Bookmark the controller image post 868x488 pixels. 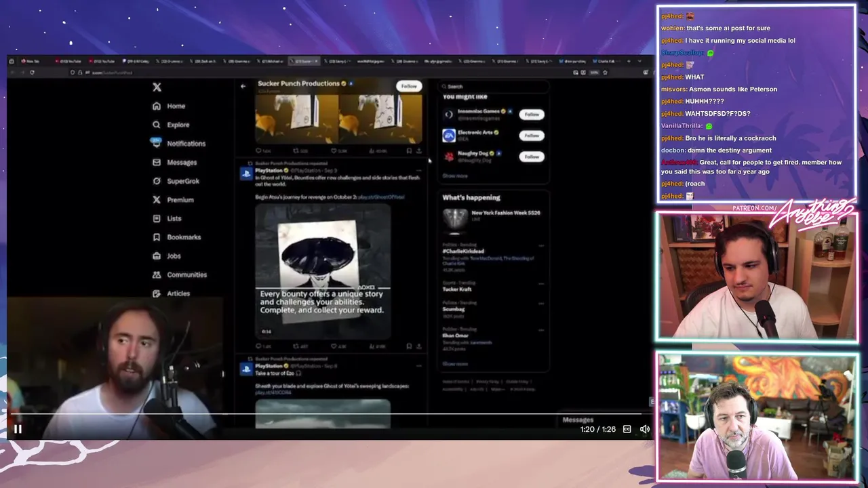pos(408,150)
